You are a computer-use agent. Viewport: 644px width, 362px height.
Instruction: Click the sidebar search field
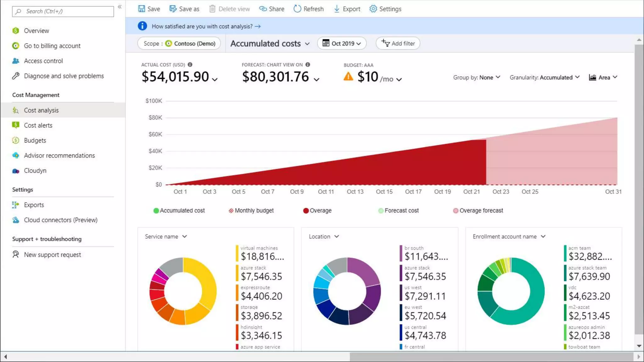[63, 11]
